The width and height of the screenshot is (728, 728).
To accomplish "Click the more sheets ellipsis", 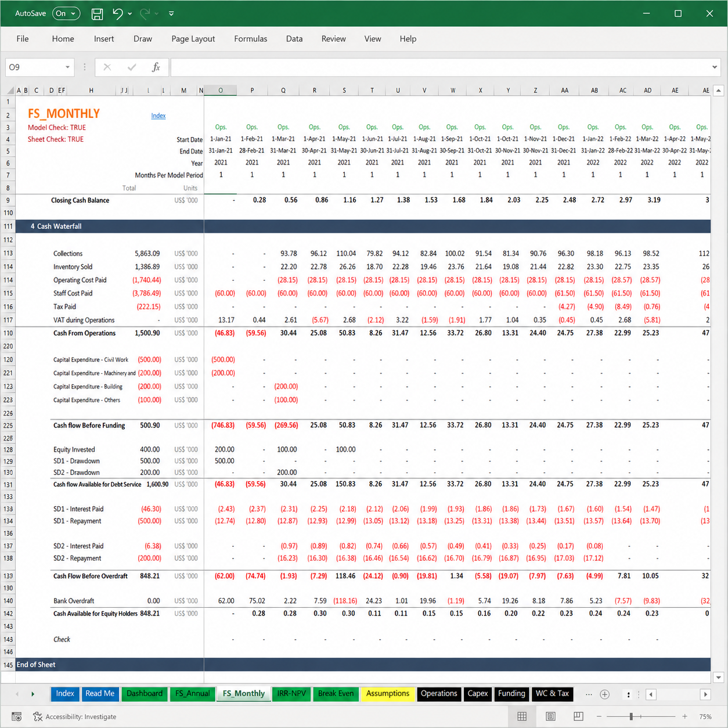I will [589, 694].
